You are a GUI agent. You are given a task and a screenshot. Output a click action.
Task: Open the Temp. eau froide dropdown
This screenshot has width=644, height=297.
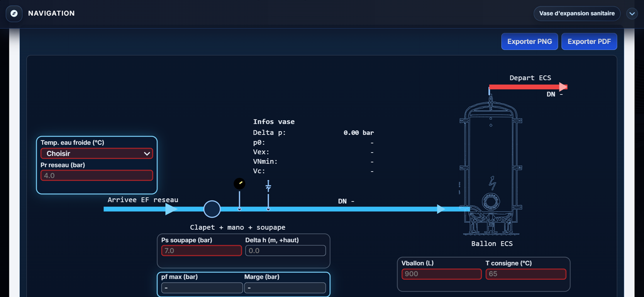pyautogui.click(x=97, y=153)
